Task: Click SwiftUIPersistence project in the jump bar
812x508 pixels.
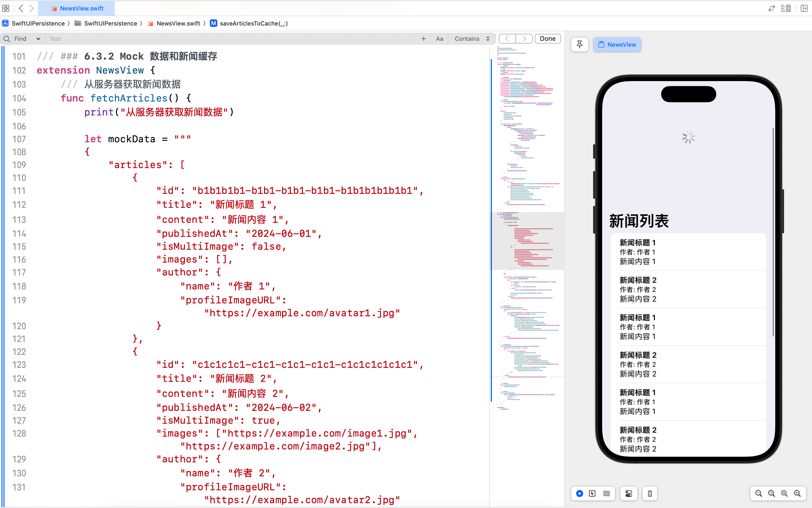Action: click(x=34, y=23)
